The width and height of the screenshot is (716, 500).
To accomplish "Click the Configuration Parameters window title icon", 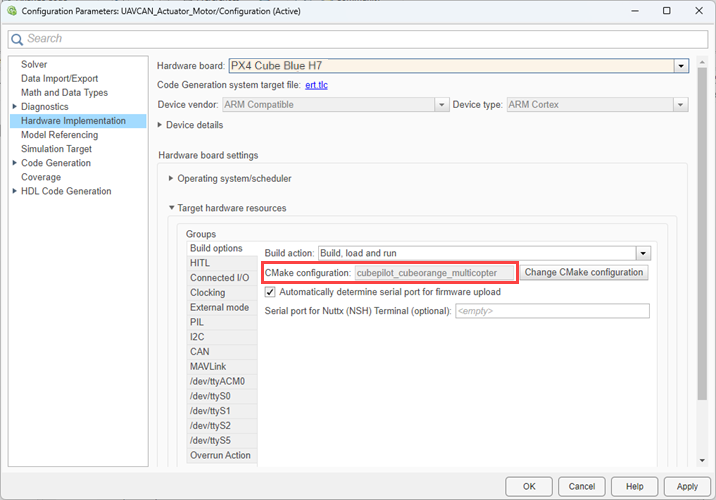I will [12, 10].
